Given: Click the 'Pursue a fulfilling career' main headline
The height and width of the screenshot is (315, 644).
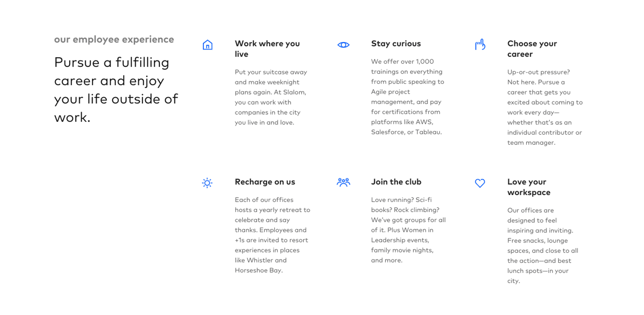Looking at the screenshot, I should point(116,90).
